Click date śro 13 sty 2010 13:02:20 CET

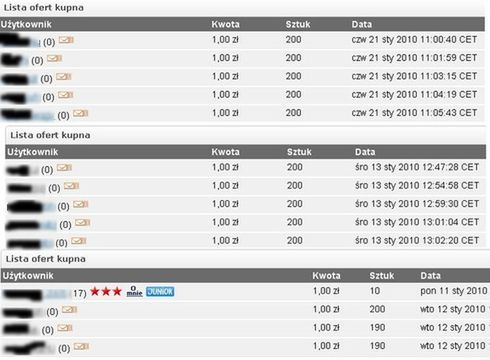(x=417, y=241)
